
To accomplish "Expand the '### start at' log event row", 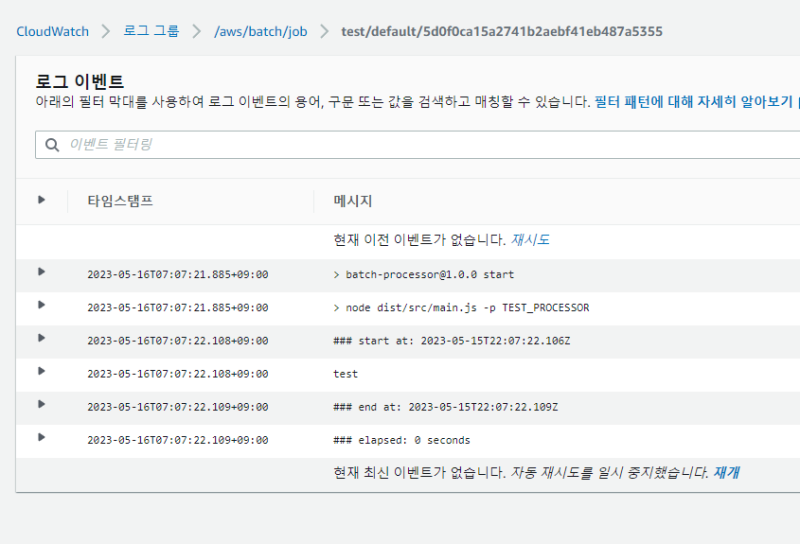I will pyautogui.click(x=41, y=338).
